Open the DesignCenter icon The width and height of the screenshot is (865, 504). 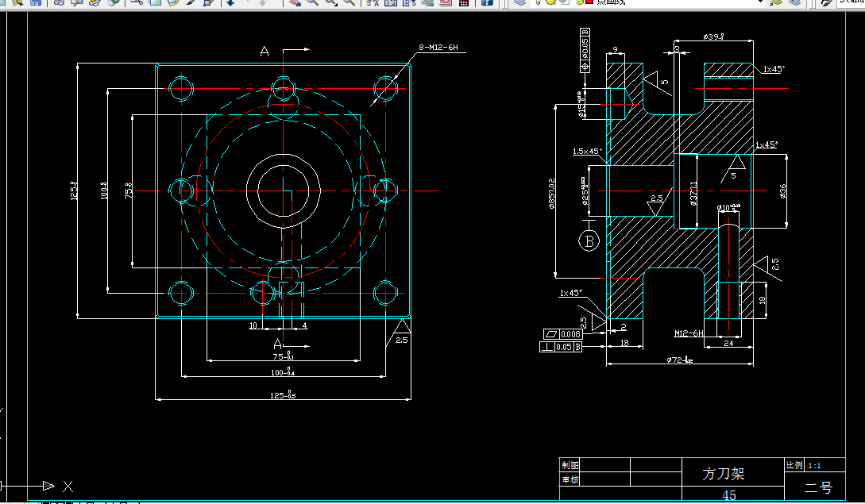pos(391,2)
